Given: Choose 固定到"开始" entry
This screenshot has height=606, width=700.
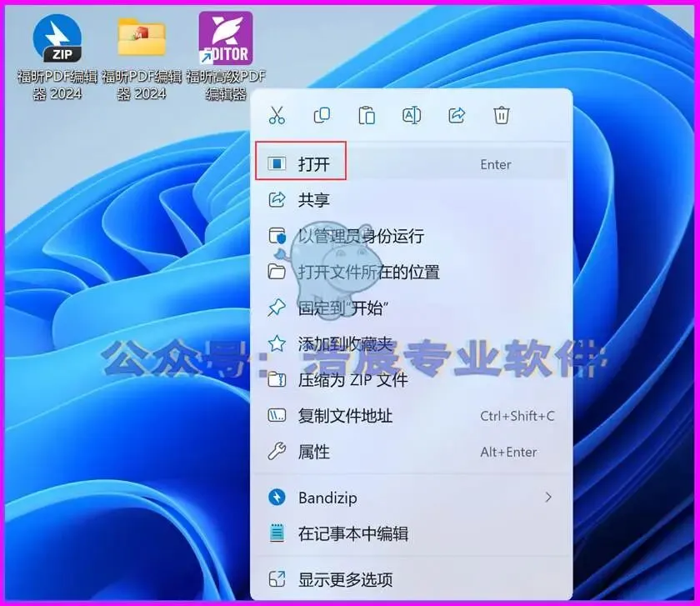Looking at the screenshot, I should [x=411, y=308].
